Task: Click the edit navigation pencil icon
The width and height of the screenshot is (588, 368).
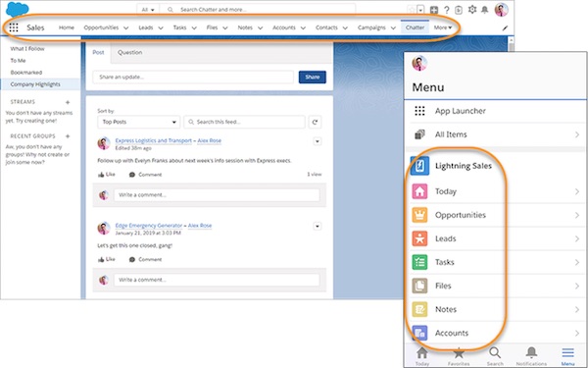Action: pyautogui.click(x=505, y=27)
